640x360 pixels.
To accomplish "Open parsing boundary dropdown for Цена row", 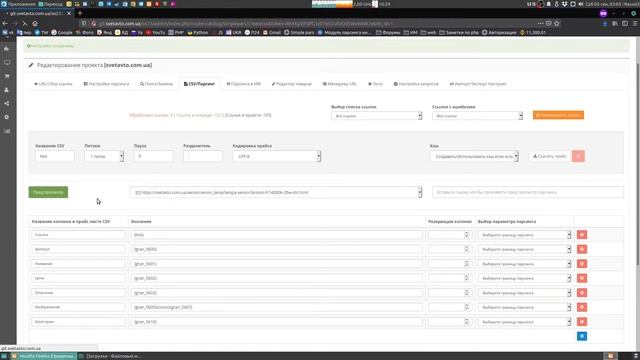I will pyautogui.click(x=524, y=278).
